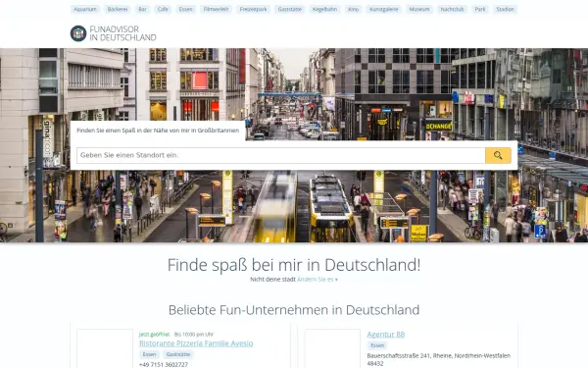
Task: Choose the Cafe category tag
Action: coord(163,9)
